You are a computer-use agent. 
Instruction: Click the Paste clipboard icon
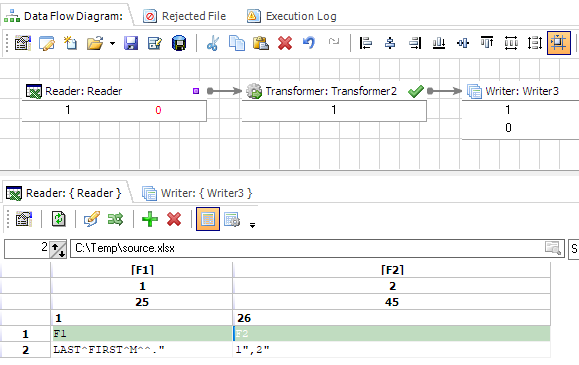261,43
